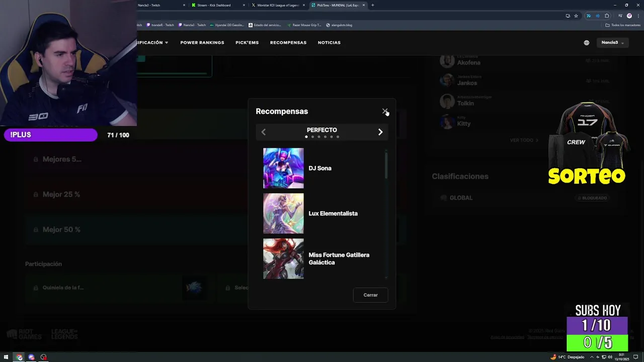Click the Cerrar button
This screenshot has width=644, height=362.
(370, 295)
